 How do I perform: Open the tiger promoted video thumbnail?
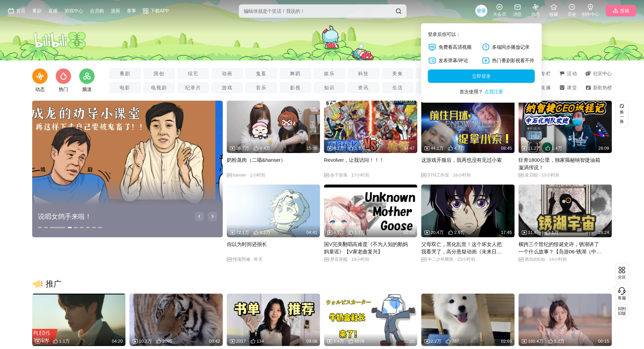tap(176, 320)
